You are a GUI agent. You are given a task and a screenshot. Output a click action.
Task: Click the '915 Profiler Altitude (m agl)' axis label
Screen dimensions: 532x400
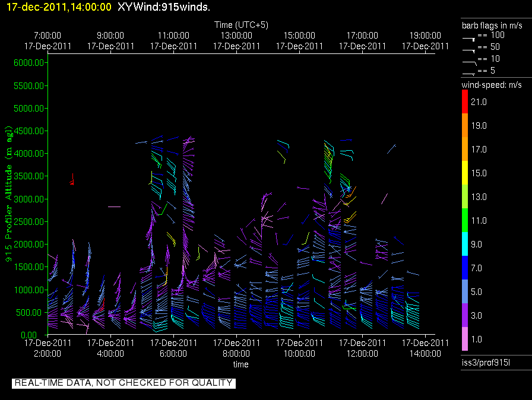pos(8,193)
